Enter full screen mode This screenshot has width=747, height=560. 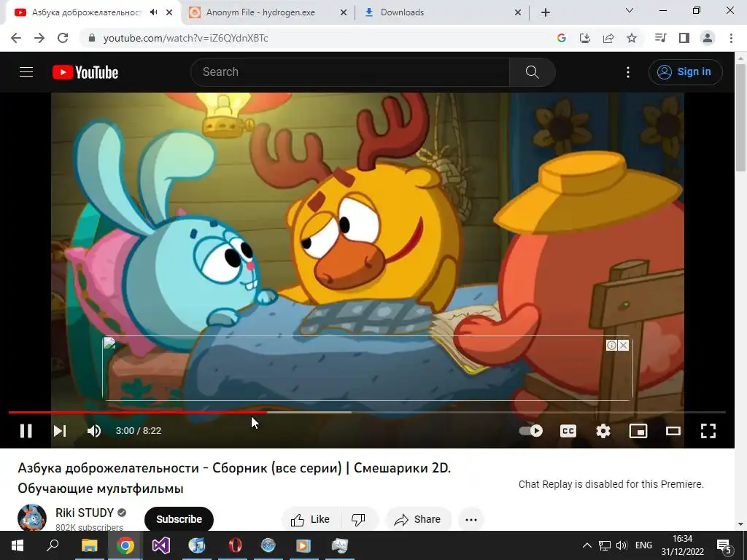pos(708,431)
